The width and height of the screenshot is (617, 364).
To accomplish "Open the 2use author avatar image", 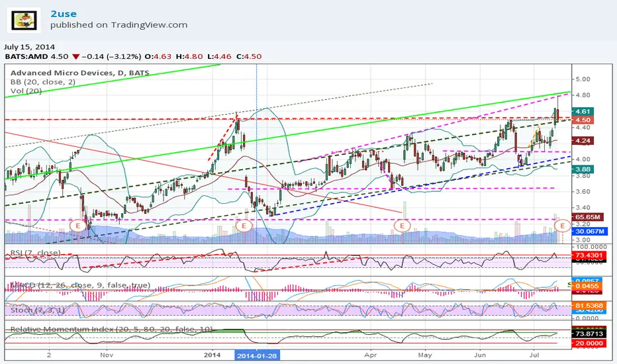I will (24, 20).
